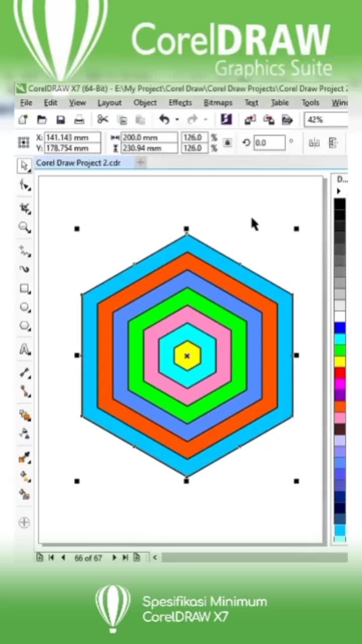Select the Smart Fill tool
Screen dimensions: 362x644
tap(24, 494)
